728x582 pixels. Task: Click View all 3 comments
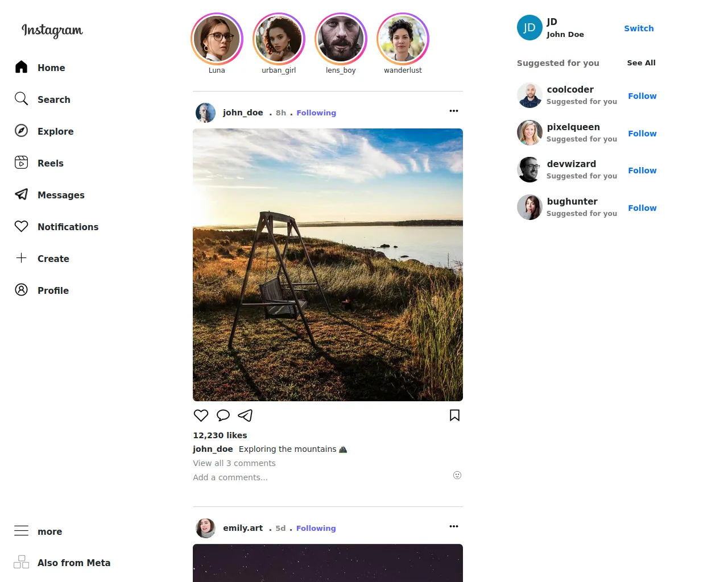[234, 463]
